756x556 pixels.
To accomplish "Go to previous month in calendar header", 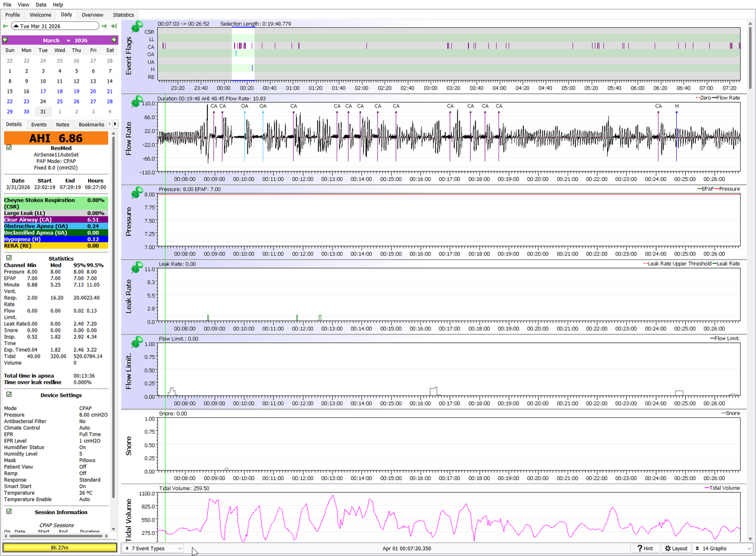I will point(5,40).
